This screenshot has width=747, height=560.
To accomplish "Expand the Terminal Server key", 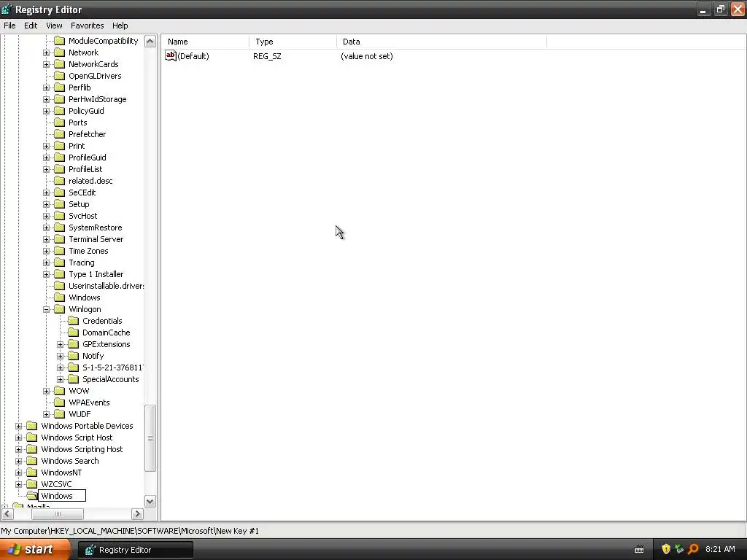I will [46, 239].
